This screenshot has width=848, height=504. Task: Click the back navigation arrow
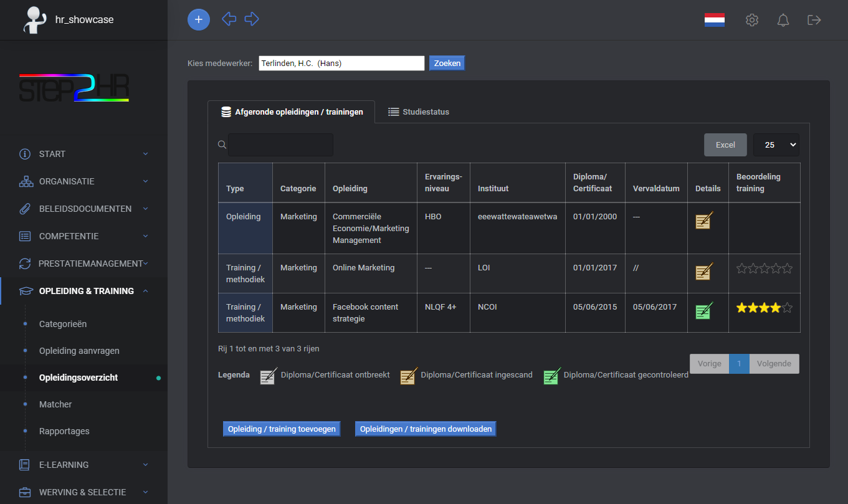tap(229, 19)
